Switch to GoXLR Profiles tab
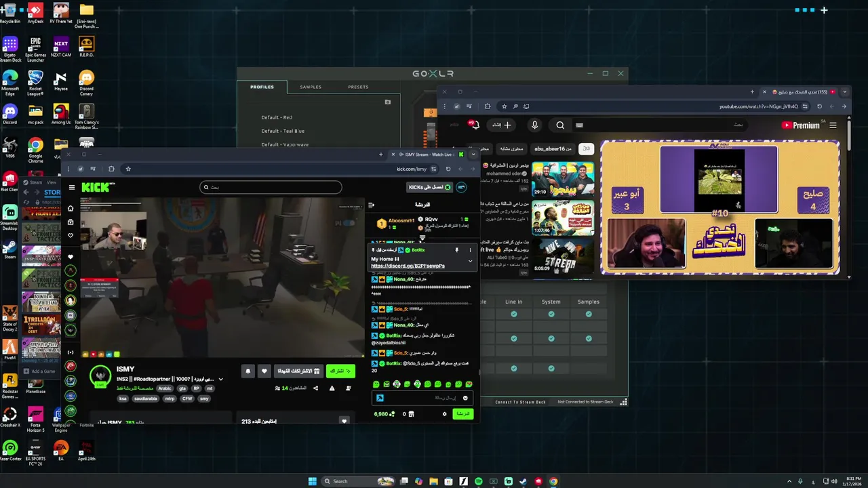Image resolution: width=868 pixels, height=488 pixels. coord(262,87)
